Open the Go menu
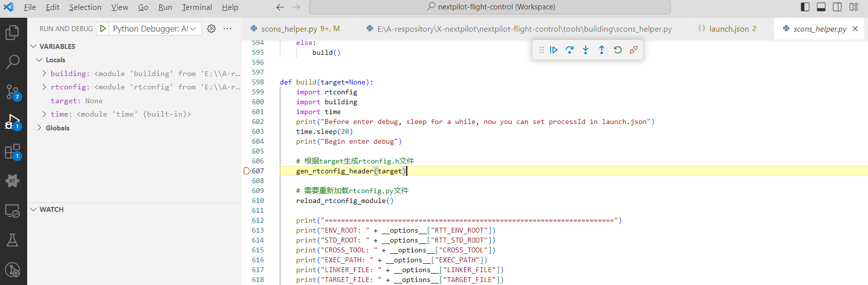The image size is (868, 285). point(143,7)
